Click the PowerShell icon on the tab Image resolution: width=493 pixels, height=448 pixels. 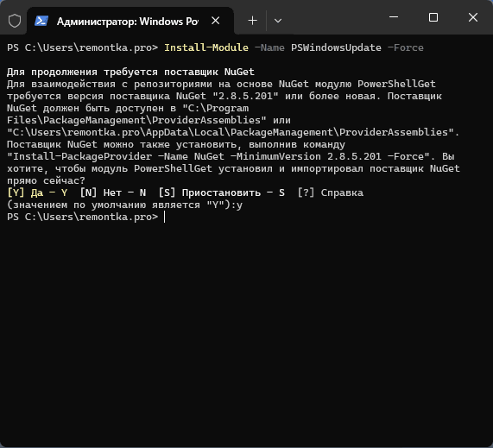click(41, 21)
